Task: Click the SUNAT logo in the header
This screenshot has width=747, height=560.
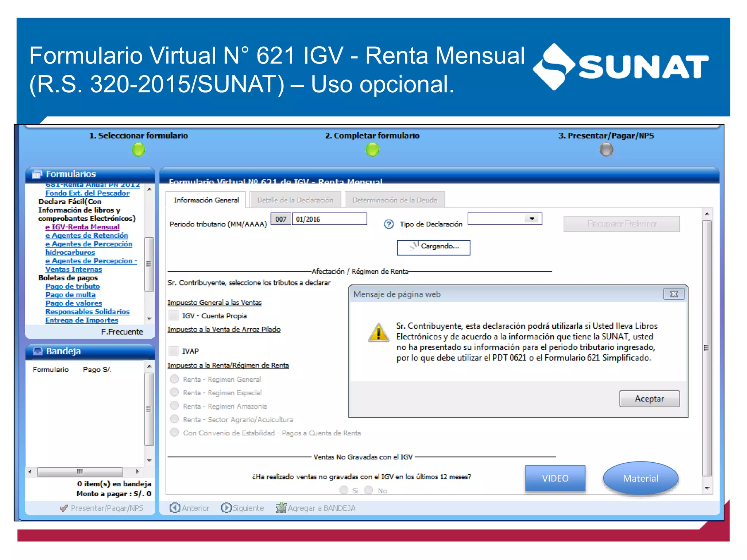Action: pyautogui.click(x=620, y=67)
